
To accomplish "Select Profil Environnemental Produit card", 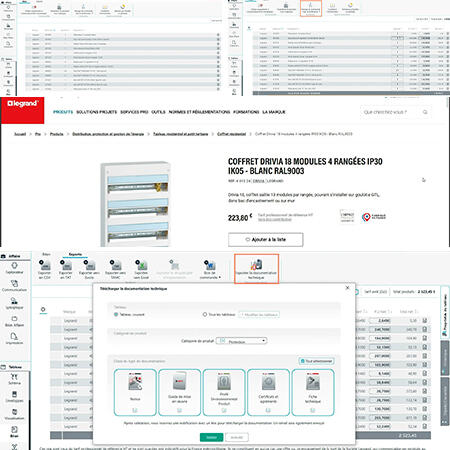I will point(224,392).
